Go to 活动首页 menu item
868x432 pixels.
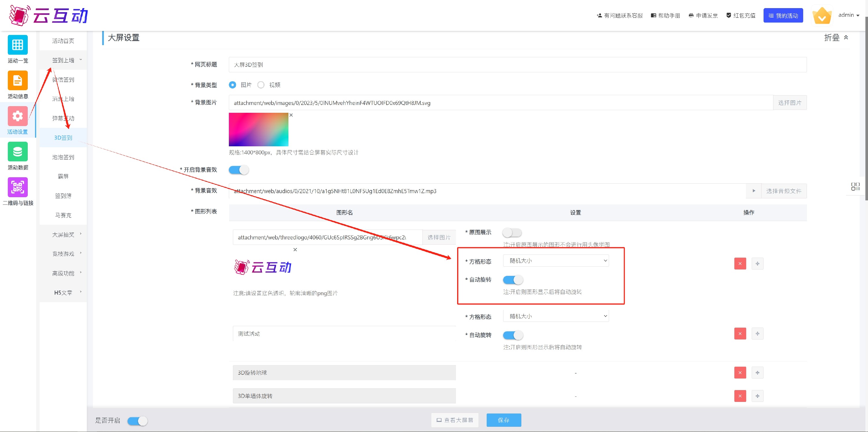pyautogui.click(x=63, y=41)
